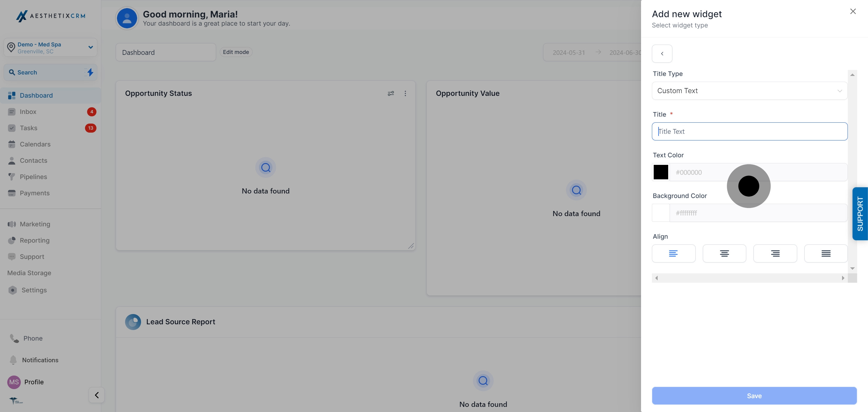Click the Calendars icon

click(12, 144)
